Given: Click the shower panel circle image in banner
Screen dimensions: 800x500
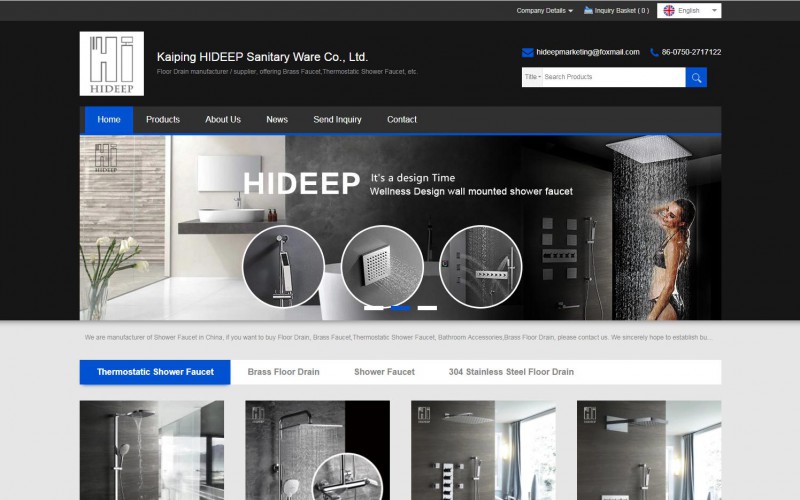Looking at the screenshot, I should [x=481, y=266].
